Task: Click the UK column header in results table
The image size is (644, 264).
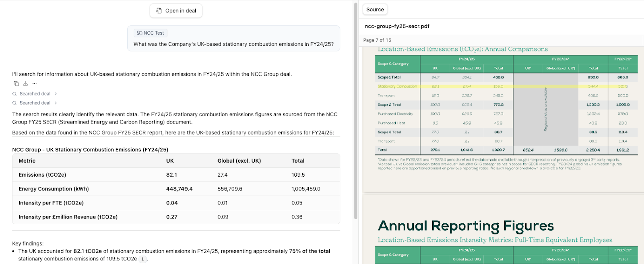Action: (170, 161)
